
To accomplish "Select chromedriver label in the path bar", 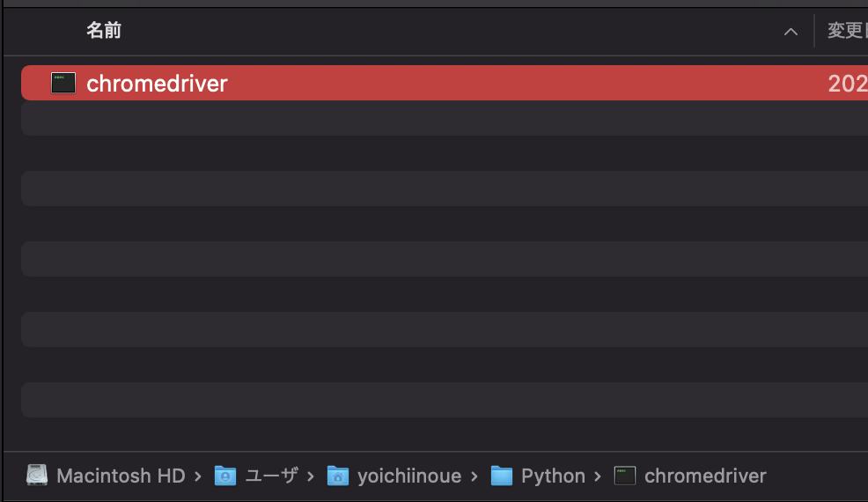I will pyautogui.click(x=705, y=476).
